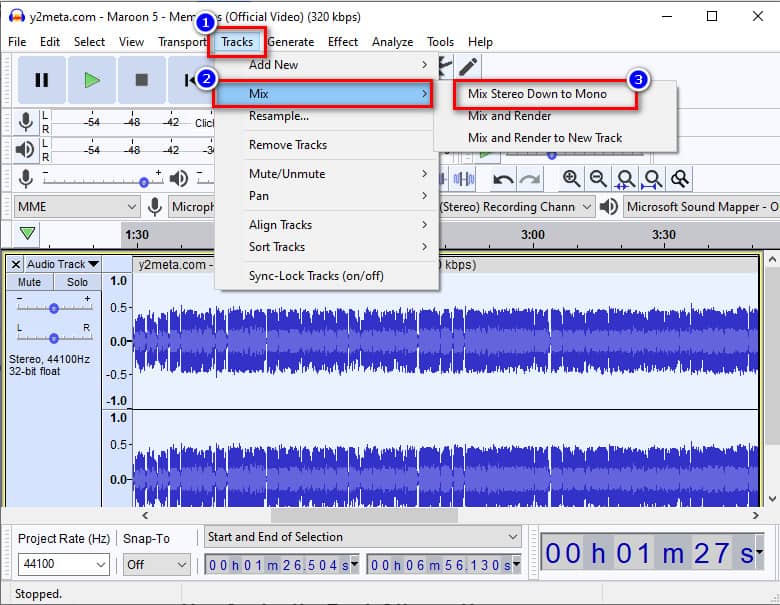Click the Zoom Toggle magnifier icon

(680, 179)
